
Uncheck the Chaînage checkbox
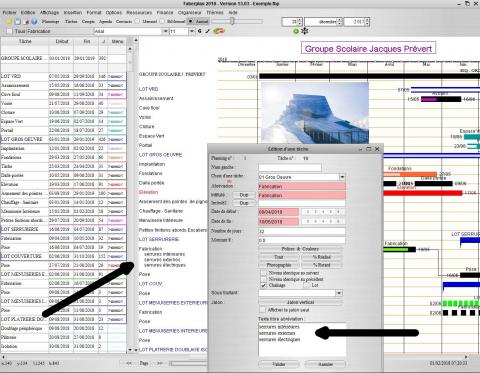pyautogui.click(x=263, y=285)
